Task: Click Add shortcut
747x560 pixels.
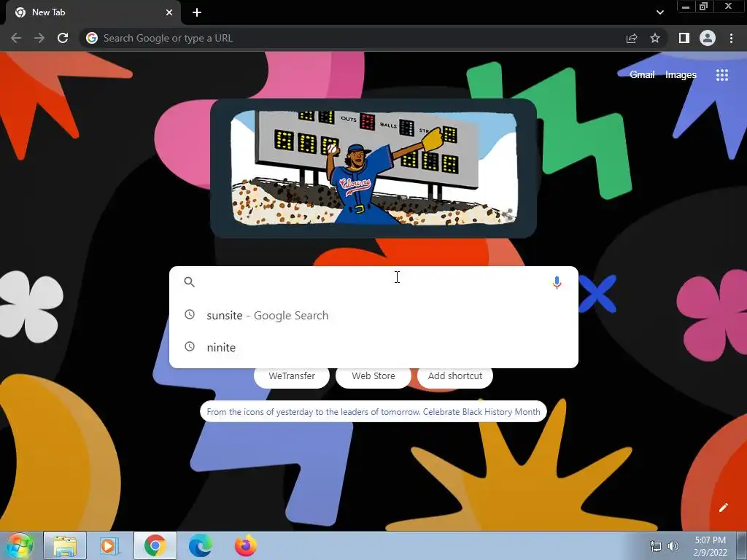Action: point(455,376)
